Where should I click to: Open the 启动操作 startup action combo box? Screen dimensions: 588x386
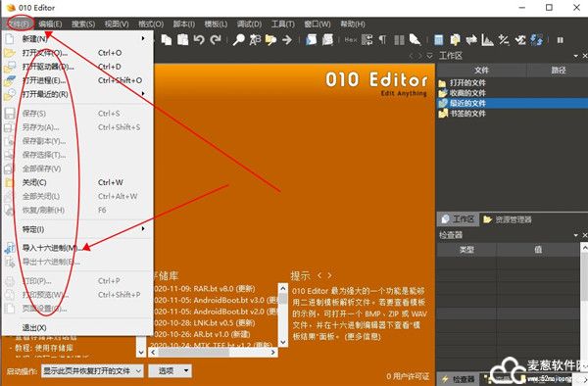[x=92, y=371]
